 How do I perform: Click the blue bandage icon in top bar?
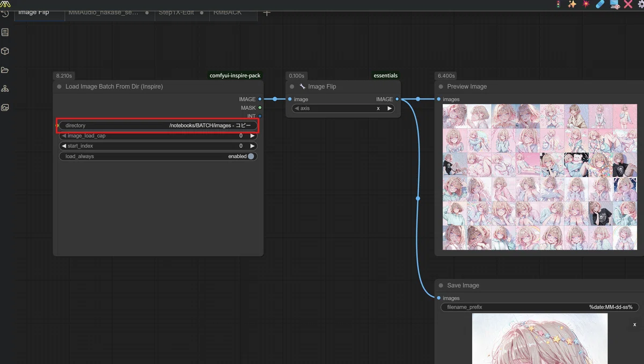coord(600,4)
